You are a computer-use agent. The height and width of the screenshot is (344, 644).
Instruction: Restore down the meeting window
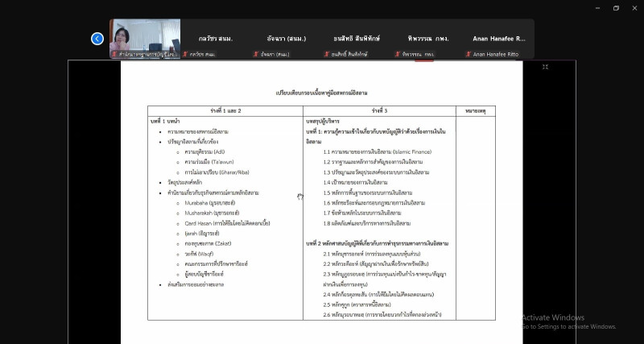616,8
